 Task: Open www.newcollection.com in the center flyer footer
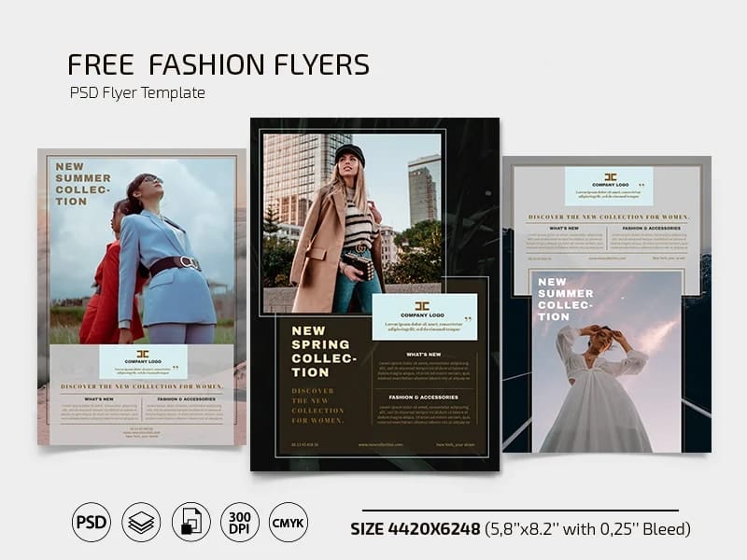tap(380, 445)
